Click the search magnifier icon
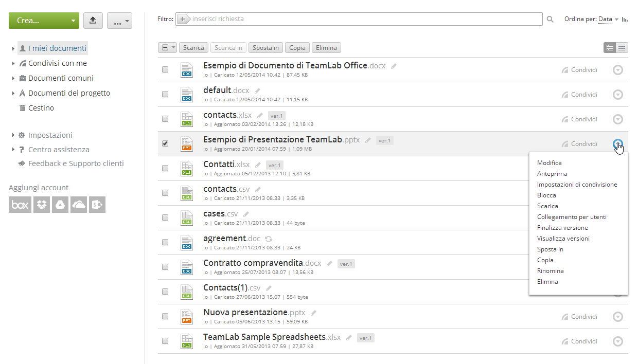Viewport: 638px width, 364px height. [x=550, y=19]
